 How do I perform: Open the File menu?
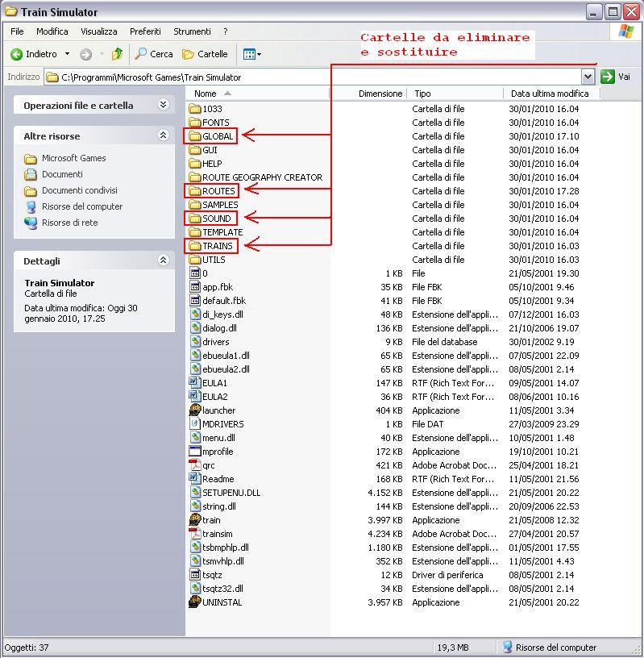(x=17, y=31)
